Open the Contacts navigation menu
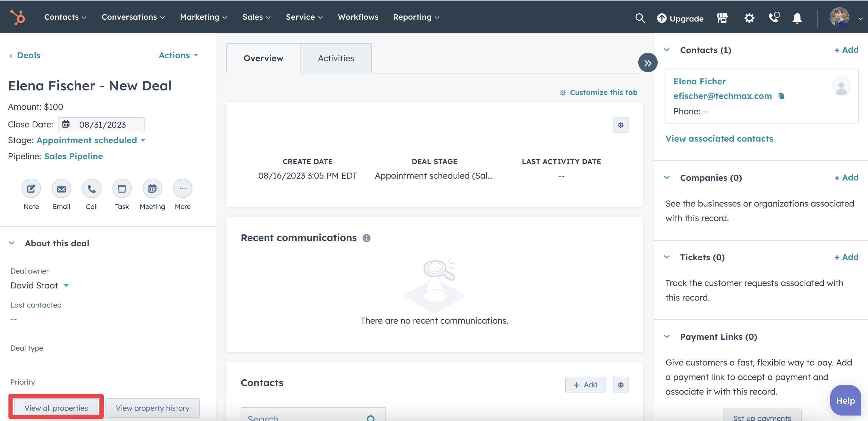The width and height of the screenshot is (868, 421). point(65,17)
